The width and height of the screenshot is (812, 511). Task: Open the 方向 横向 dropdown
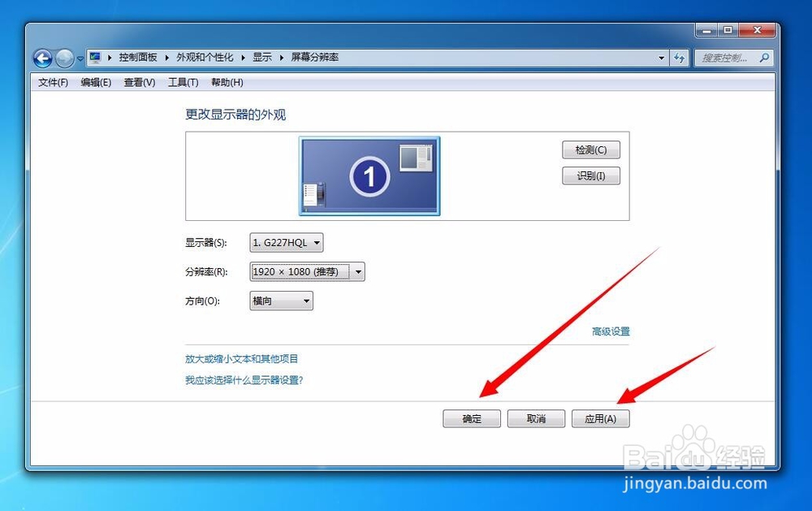click(x=281, y=301)
